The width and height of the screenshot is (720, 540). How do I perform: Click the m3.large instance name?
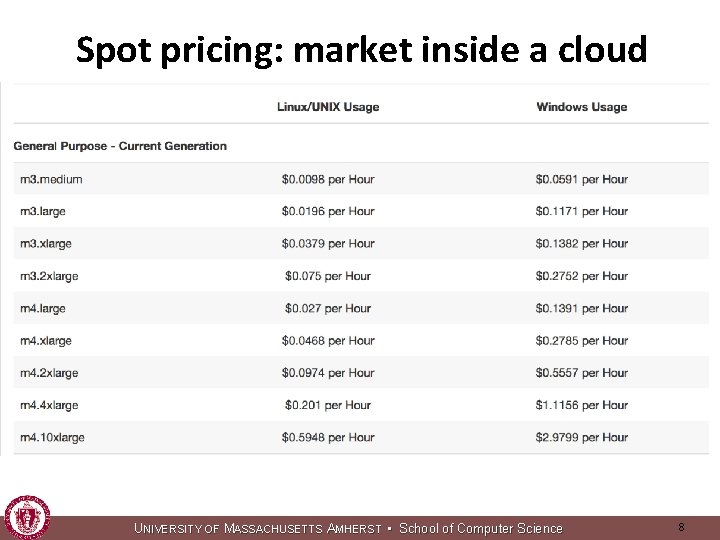(x=44, y=211)
